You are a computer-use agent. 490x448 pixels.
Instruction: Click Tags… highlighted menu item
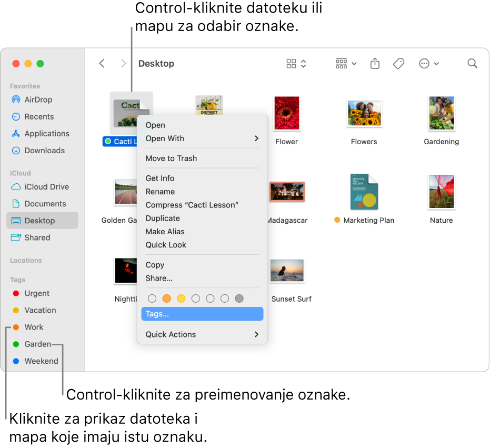(x=202, y=314)
